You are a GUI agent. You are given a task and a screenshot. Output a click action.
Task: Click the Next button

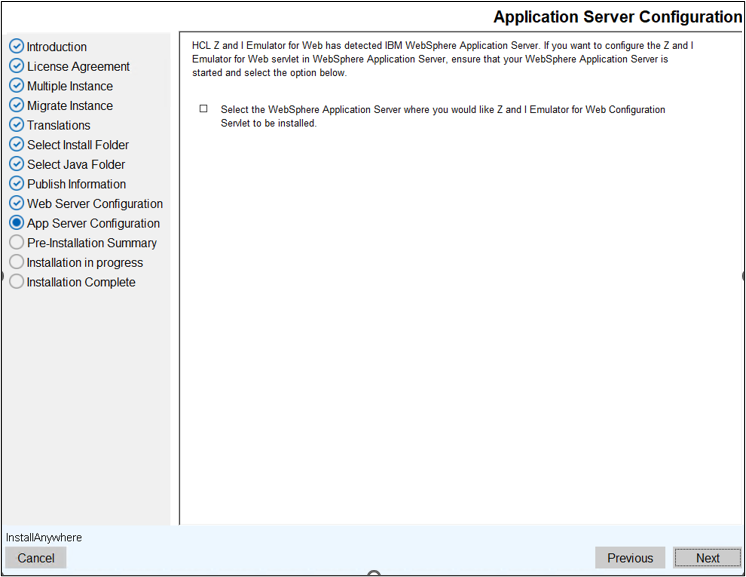(707, 558)
